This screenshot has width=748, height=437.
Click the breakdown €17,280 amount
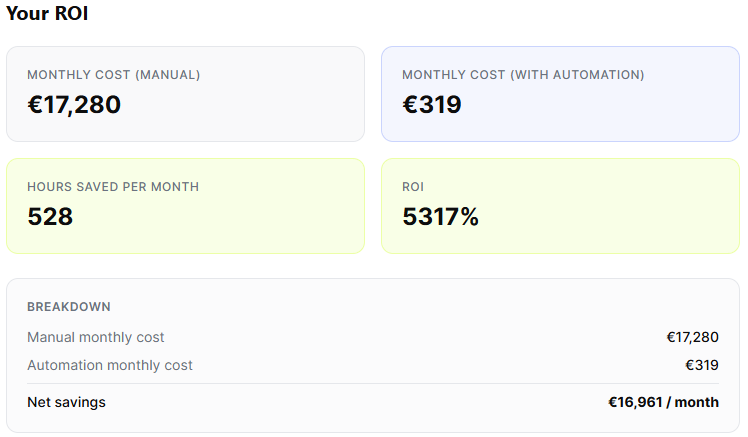click(692, 337)
